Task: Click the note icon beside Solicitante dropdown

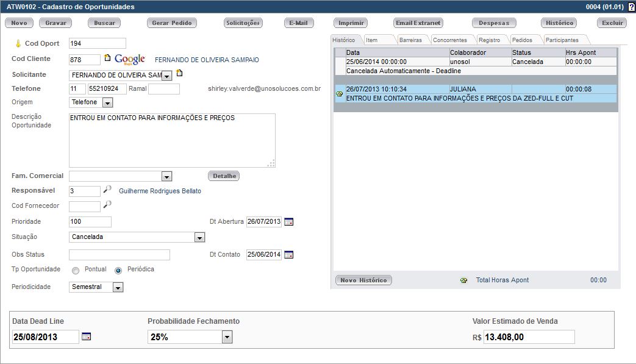Action: click(x=179, y=74)
